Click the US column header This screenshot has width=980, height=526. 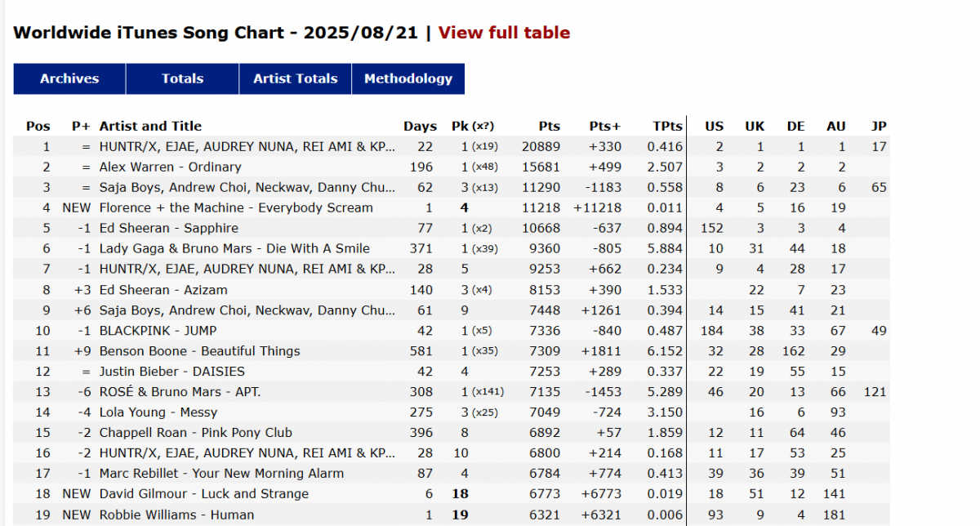pyautogui.click(x=715, y=126)
